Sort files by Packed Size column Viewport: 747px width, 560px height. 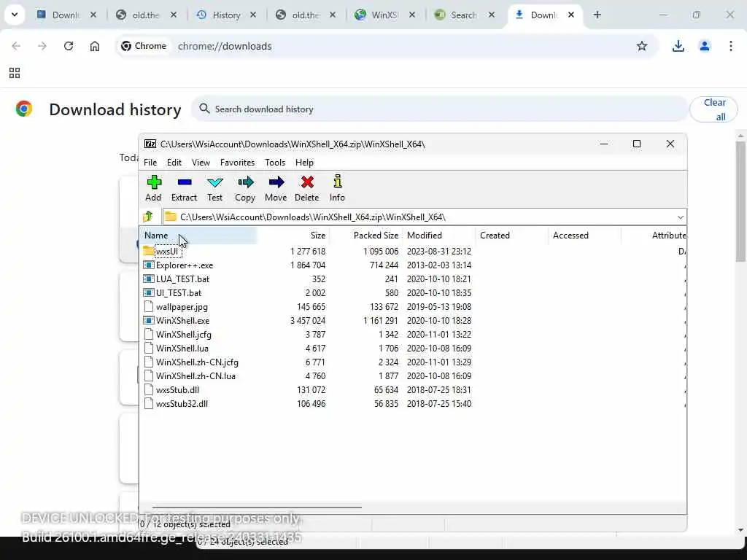365,236
